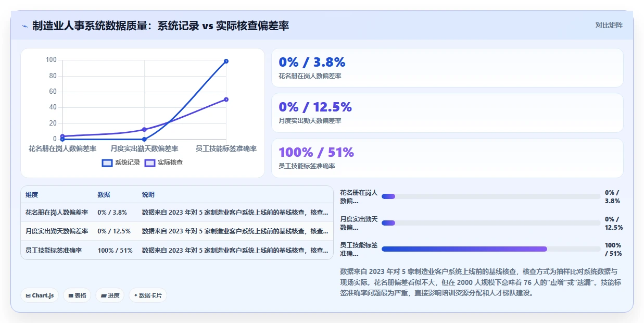The height and width of the screenshot is (323, 644).
Task: Click table cell 100% / 51%
Action: pos(115,250)
